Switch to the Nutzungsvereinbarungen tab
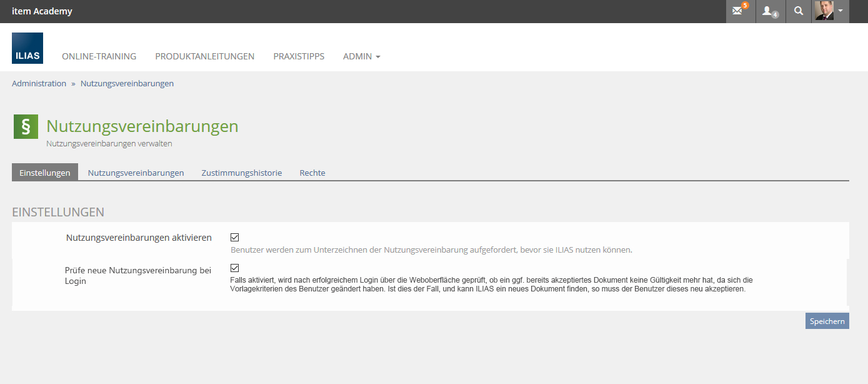868x384 pixels. 136,173
